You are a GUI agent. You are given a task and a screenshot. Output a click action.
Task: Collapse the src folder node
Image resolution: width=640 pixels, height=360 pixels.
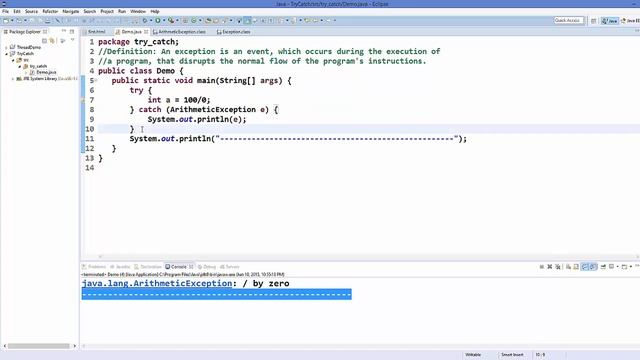click(13, 60)
